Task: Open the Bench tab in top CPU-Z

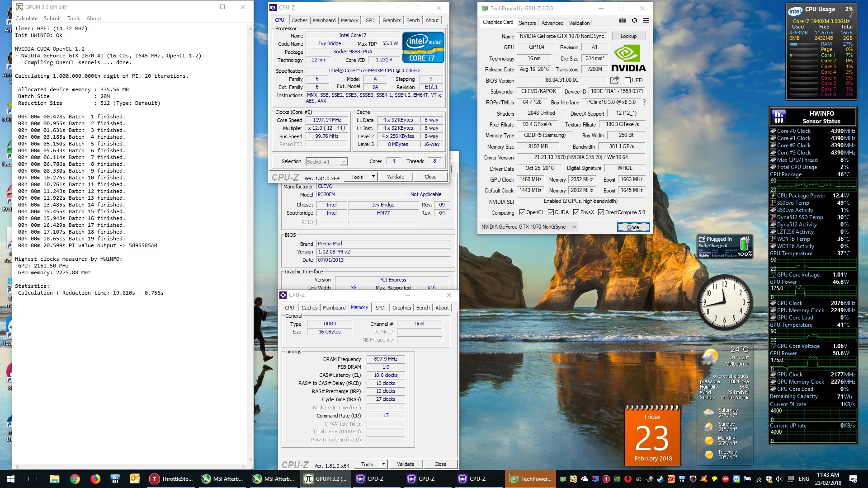Action: (413, 20)
